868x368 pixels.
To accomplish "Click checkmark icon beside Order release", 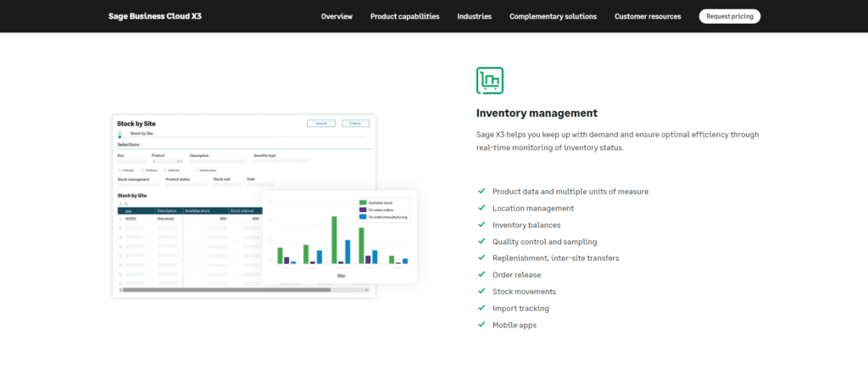I will 481,275.
